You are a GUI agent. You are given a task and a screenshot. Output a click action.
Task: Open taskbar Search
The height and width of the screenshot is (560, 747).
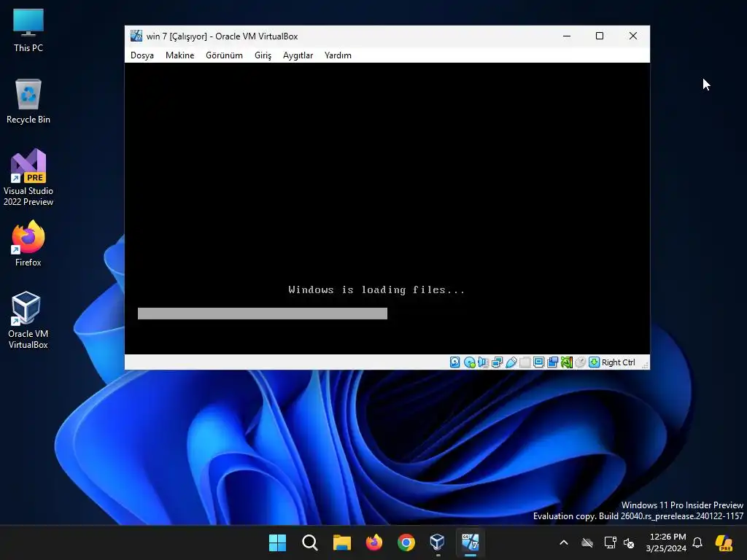(309, 542)
